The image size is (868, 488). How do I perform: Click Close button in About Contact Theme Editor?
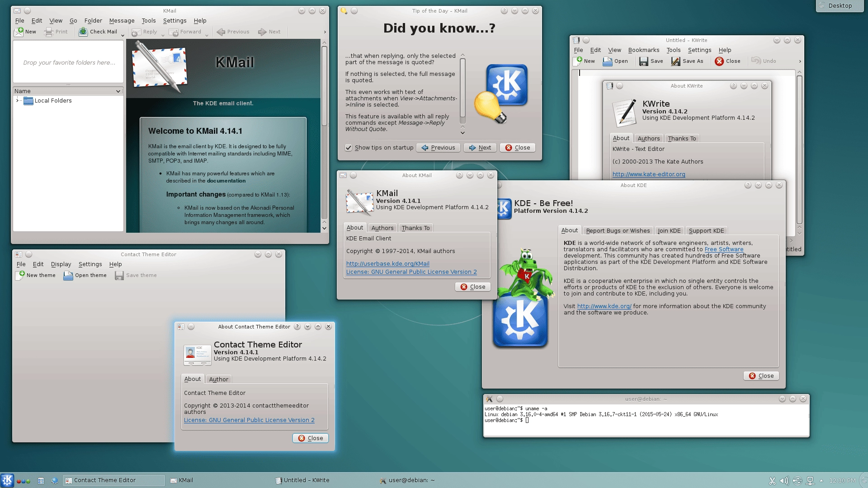pos(311,438)
